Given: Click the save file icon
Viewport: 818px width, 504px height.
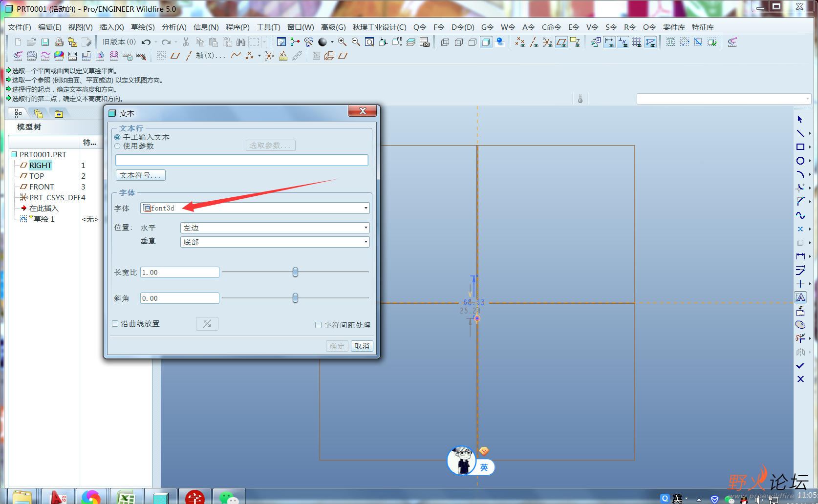Looking at the screenshot, I should coord(45,42).
